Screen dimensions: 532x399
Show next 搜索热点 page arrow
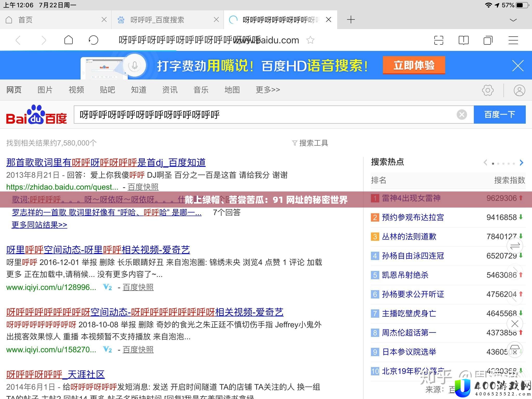(x=521, y=163)
